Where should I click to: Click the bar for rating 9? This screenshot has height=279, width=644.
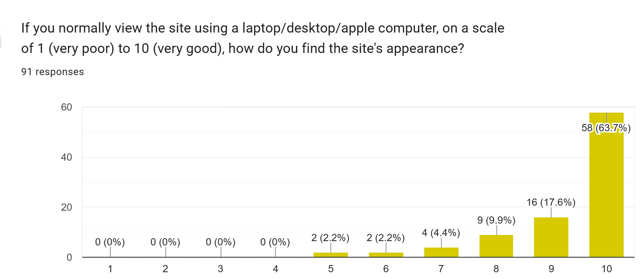point(551,237)
